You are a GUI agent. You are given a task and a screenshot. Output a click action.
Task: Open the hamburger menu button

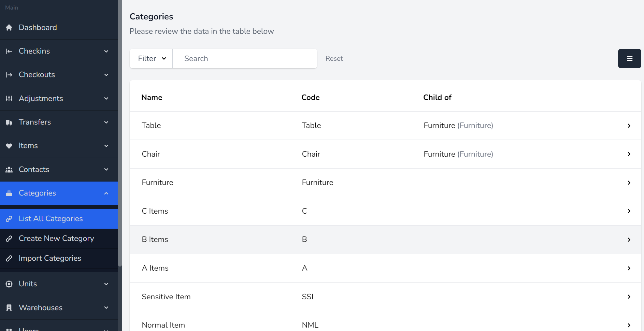(629, 59)
